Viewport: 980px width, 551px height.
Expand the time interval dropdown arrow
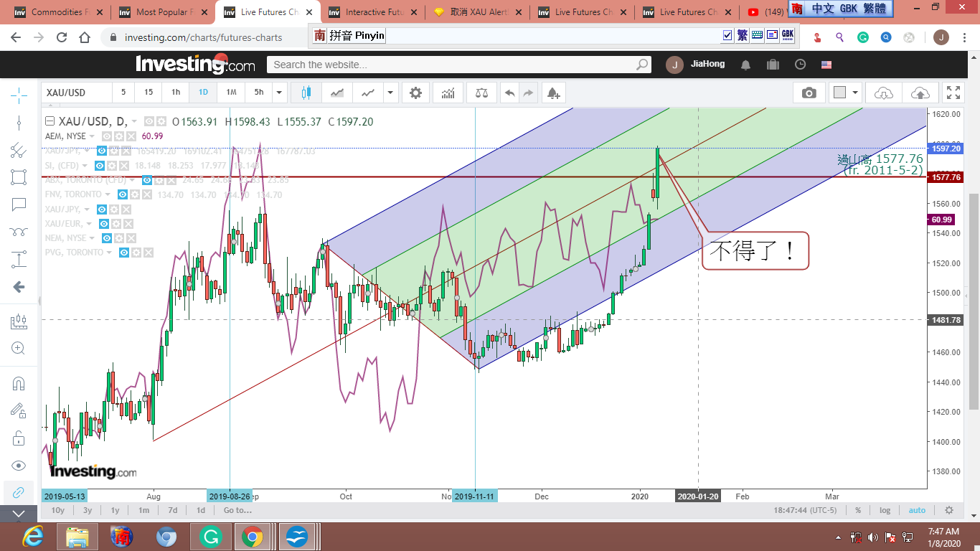click(280, 93)
